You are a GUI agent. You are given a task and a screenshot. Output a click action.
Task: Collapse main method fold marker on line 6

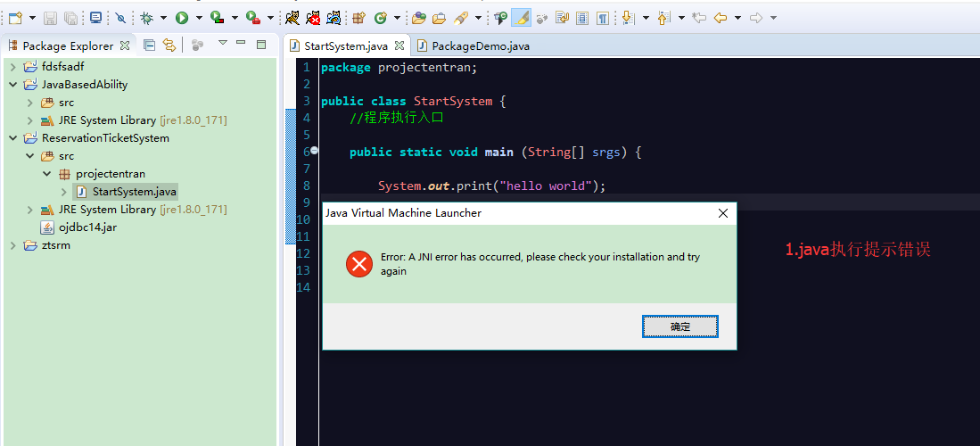pyautogui.click(x=315, y=150)
